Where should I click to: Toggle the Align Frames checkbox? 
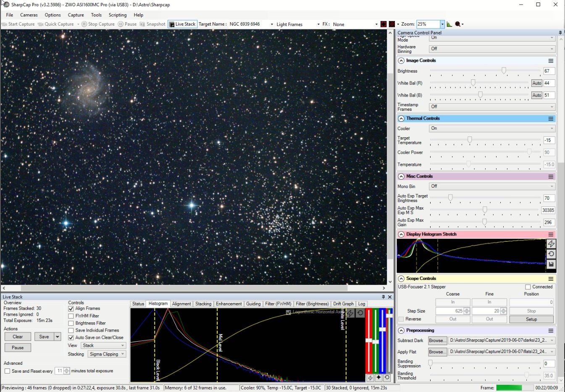tap(71, 308)
